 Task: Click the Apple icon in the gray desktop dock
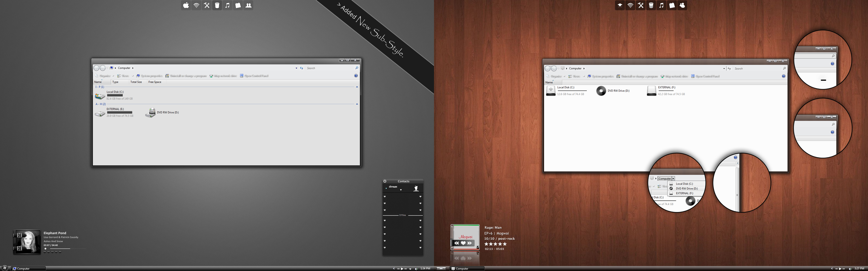coord(186,5)
